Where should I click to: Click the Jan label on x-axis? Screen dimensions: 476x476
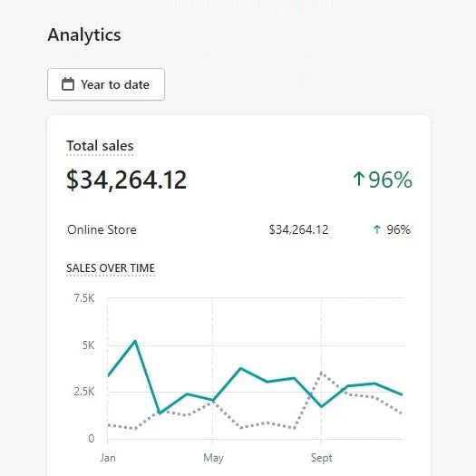(x=108, y=458)
